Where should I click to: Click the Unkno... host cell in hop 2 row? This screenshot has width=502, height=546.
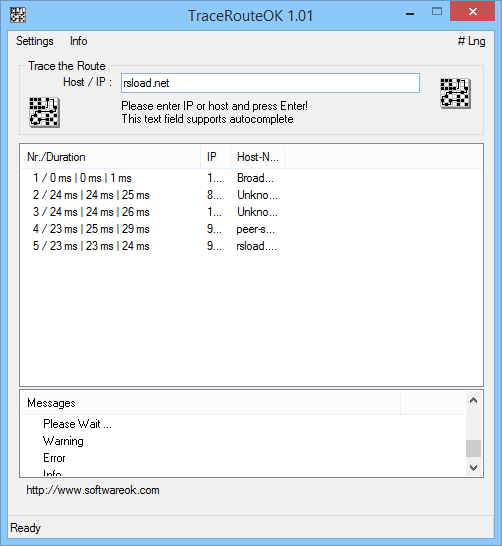[257, 195]
